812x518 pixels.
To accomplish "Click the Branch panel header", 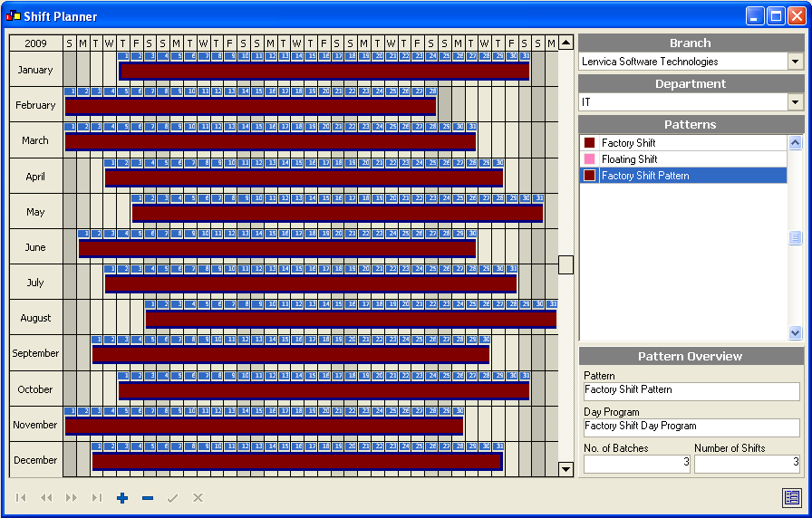I will [691, 43].
